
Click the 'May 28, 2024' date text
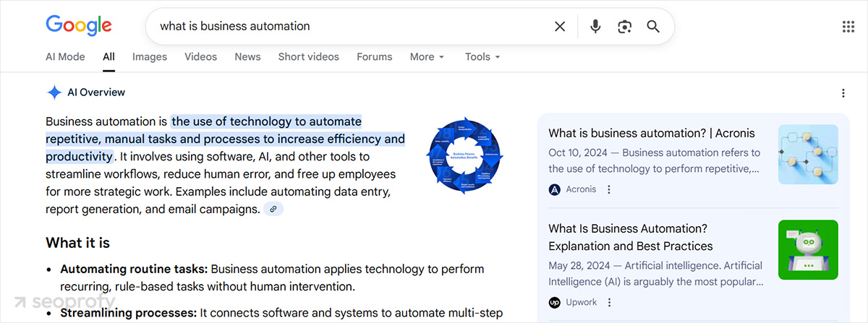(x=579, y=265)
